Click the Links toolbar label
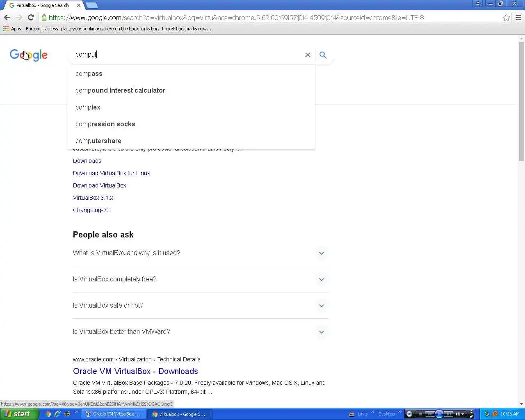Image resolution: width=525 pixels, height=420 pixels. (x=363, y=414)
